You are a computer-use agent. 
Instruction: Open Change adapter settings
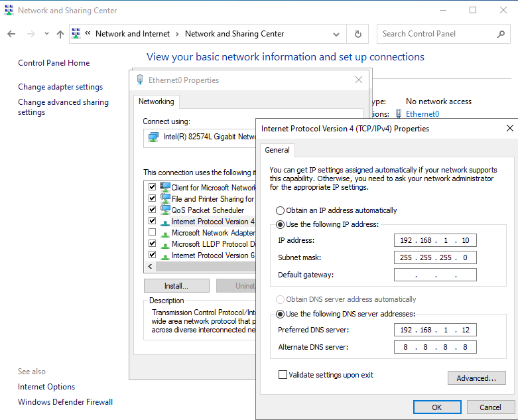[60, 87]
